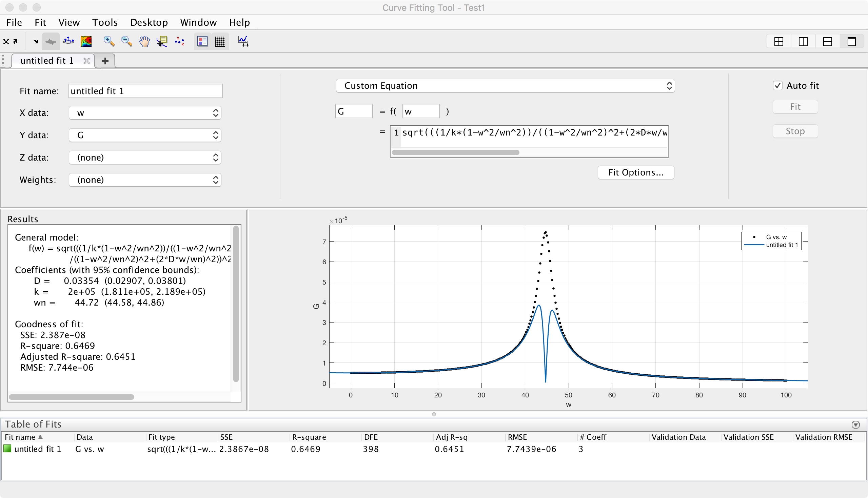Open the Custom Equation fit type dropdown
868x498 pixels.
(x=505, y=86)
